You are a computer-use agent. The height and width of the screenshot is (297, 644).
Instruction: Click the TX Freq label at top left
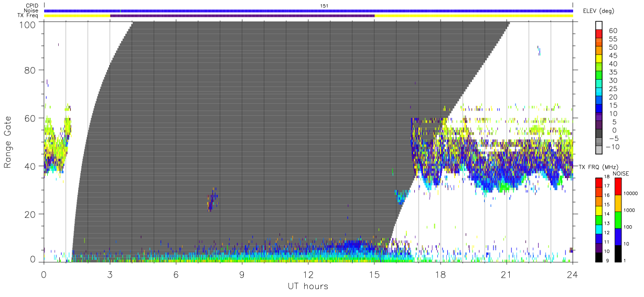[28, 16]
